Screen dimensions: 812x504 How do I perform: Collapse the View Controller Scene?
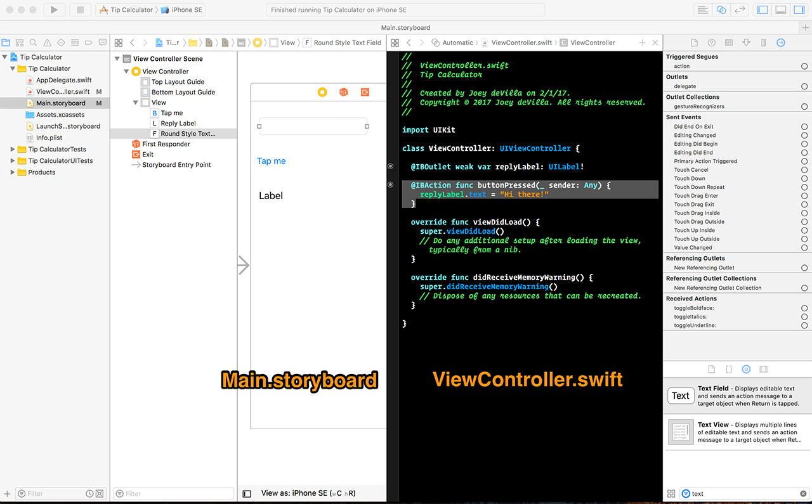(x=118, y=59)
